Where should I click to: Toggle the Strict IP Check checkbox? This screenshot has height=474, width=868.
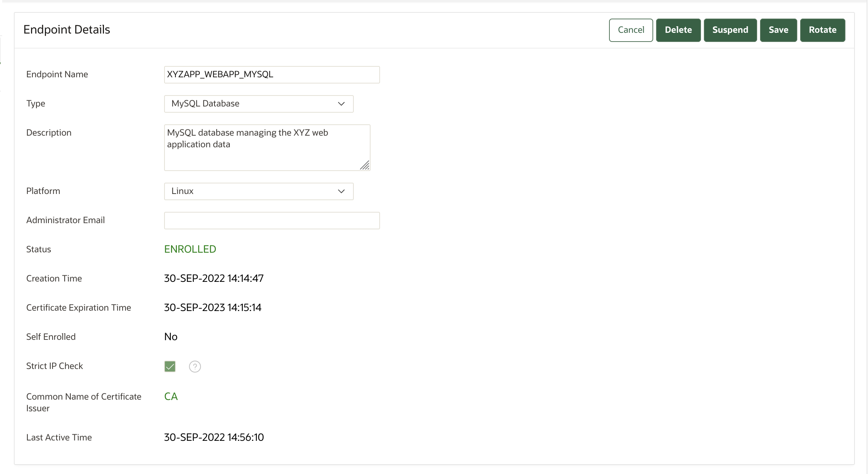click(170, 366)
